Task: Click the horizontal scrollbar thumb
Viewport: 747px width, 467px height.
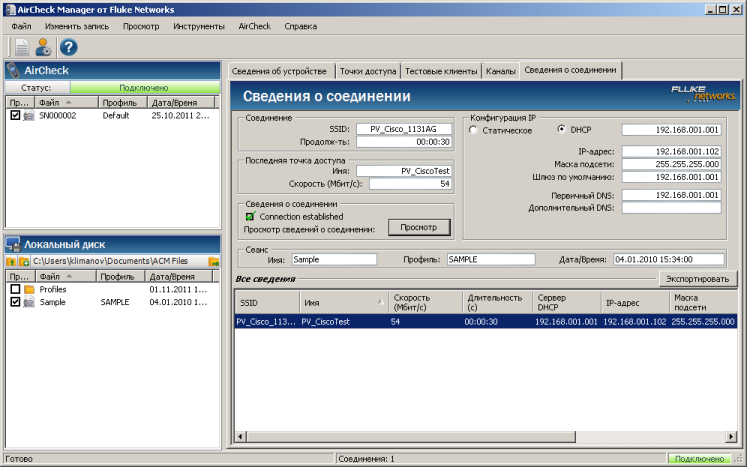Action: point(411,436)
